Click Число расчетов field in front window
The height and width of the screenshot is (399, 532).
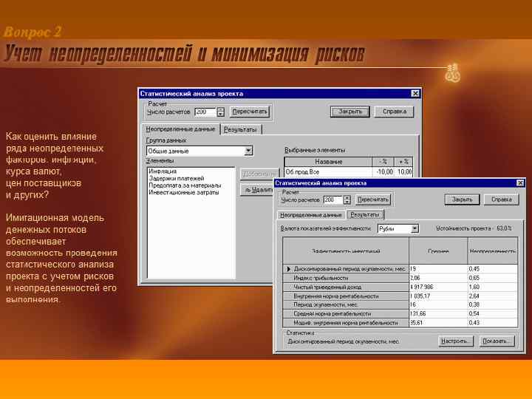pos(332,199)
